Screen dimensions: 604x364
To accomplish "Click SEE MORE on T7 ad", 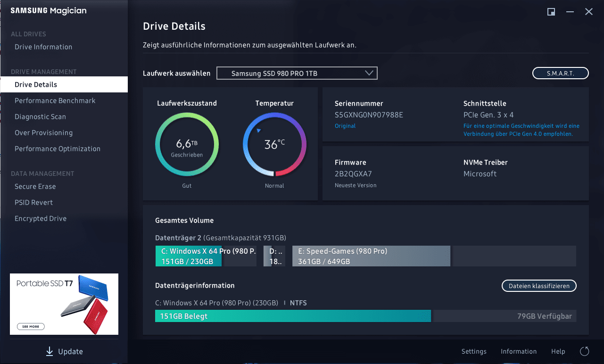I will (x=31, y=326).
